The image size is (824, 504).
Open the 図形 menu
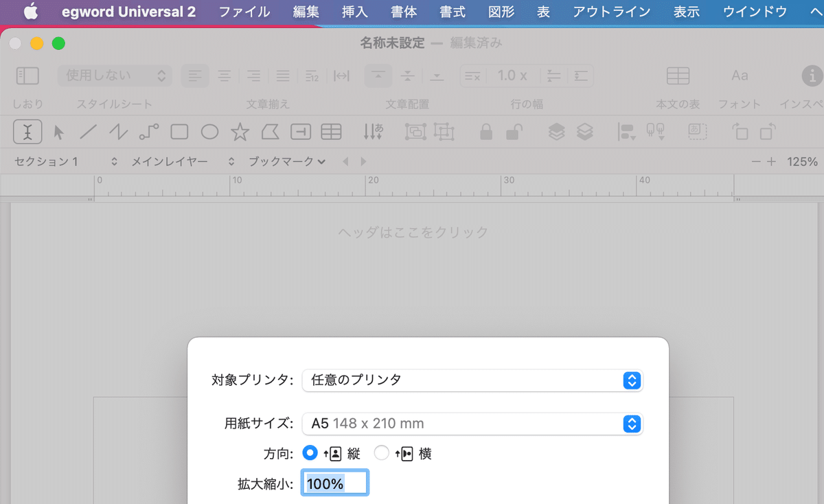pyautogui.click(x=501, y=12)
